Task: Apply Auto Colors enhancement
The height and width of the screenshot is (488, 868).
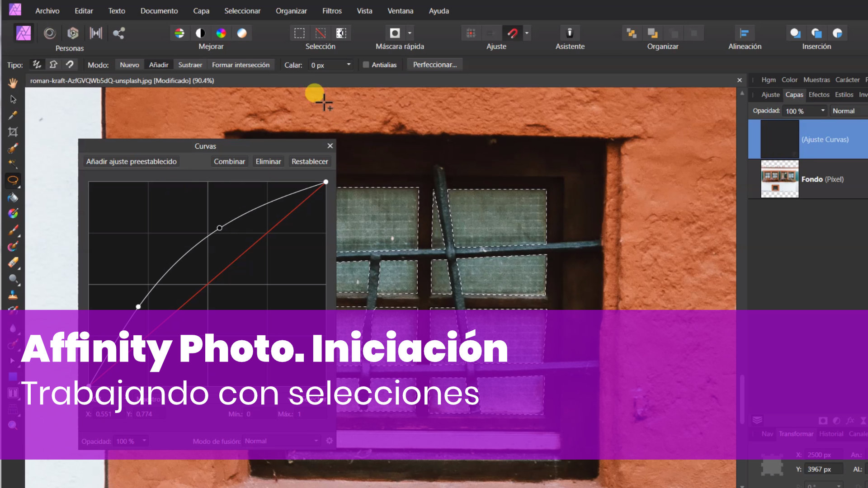Action: [x=221, y=33]
